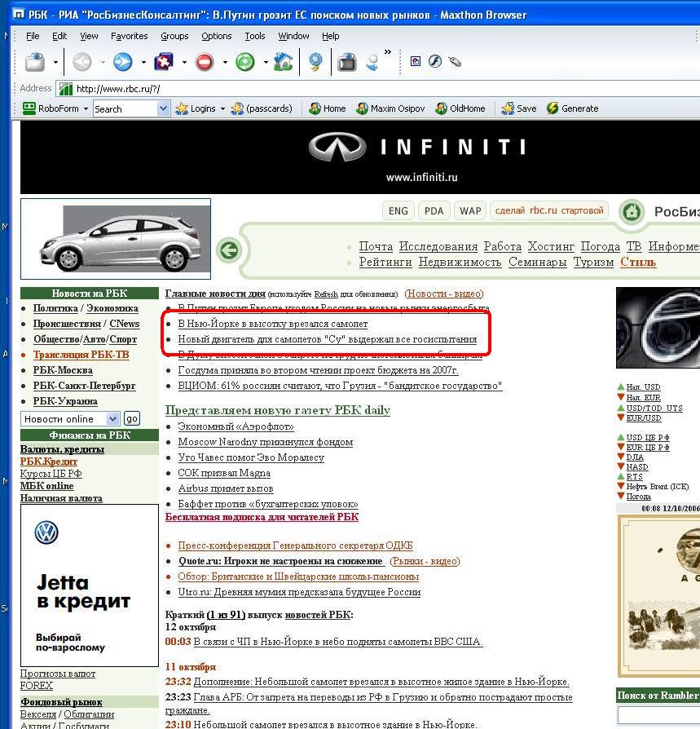This screenshot has width=700, height=729.
Task: Reload the page with the green Refresh icon
Action: (x=244, y=62)
